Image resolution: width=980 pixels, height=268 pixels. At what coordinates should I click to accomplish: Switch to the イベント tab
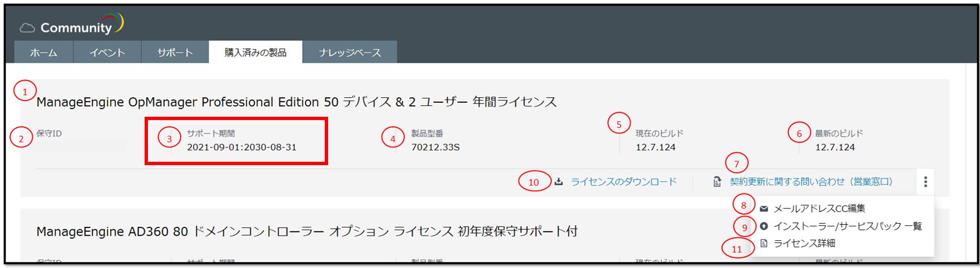point(107,52)
